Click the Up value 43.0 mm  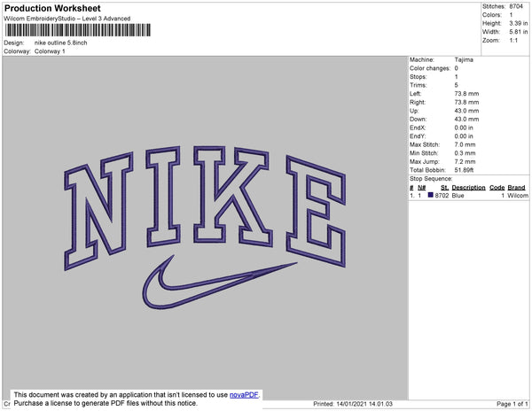pyautogui.click(x=467, y=111)
